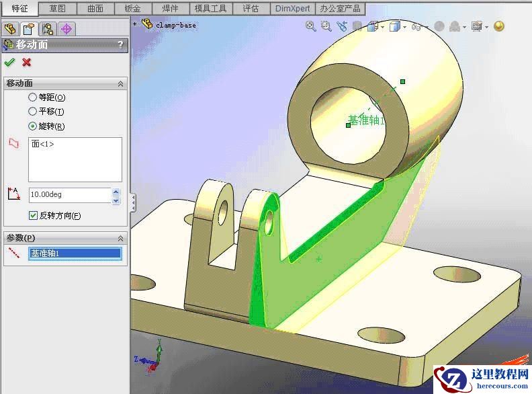Click the Previous View icon
Viewport: 532px width, 394px height.
(342, 26)
